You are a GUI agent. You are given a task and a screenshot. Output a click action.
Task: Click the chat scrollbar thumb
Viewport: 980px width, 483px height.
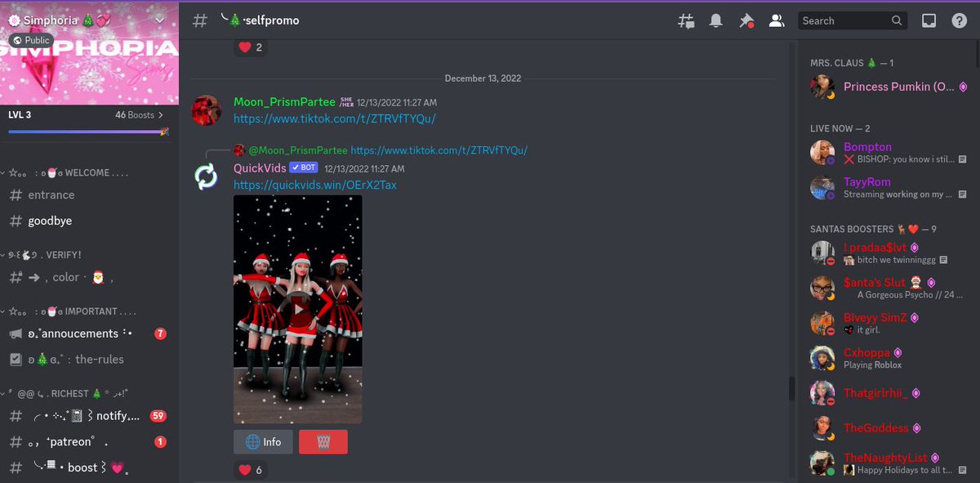tap(791, 389)
